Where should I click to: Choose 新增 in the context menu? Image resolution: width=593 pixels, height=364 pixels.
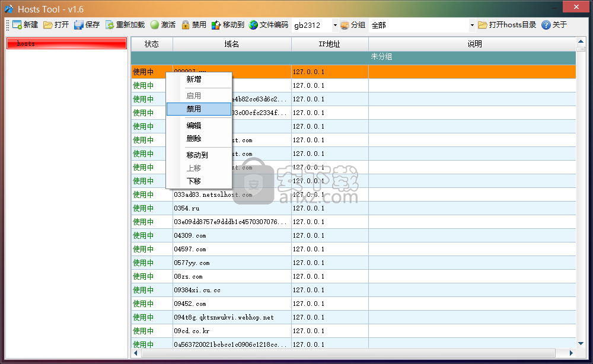[199, 79]
